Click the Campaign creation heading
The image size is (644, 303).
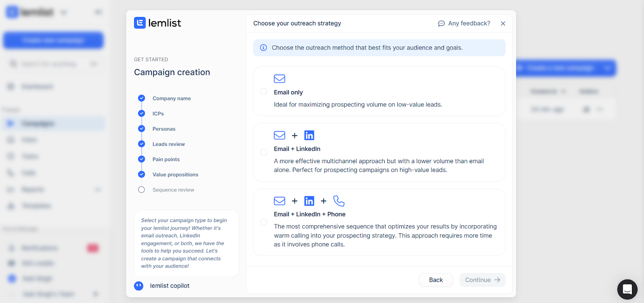172,73
